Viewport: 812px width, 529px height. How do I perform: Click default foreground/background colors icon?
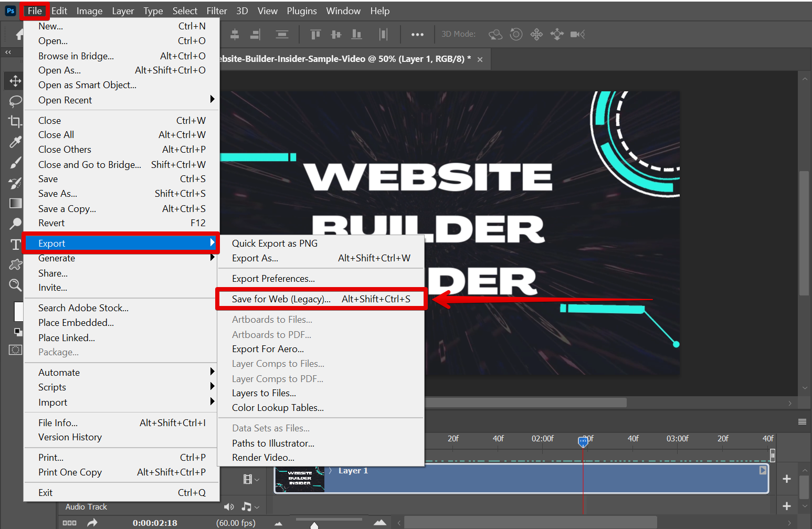[18, 332]
